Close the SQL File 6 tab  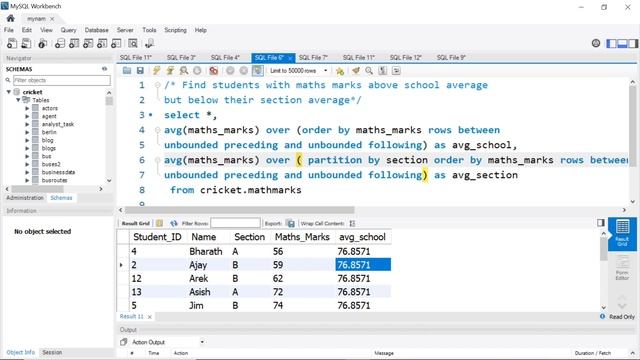(x=289, y=58)
